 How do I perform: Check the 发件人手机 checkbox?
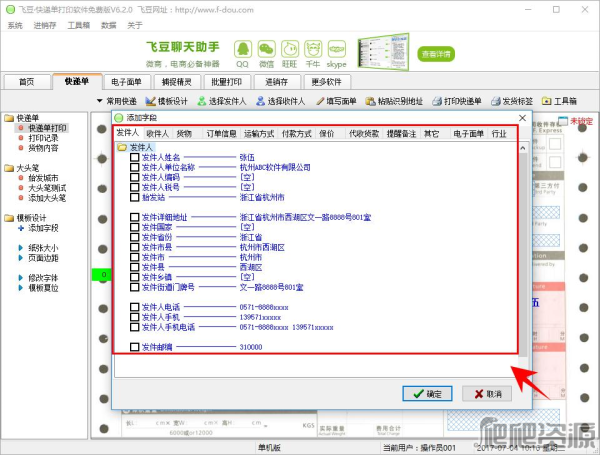(x=134, y=317)
